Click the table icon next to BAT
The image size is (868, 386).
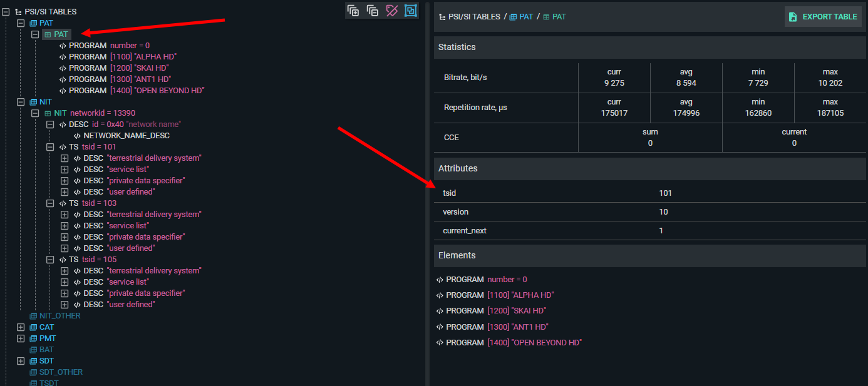point(33,350)
